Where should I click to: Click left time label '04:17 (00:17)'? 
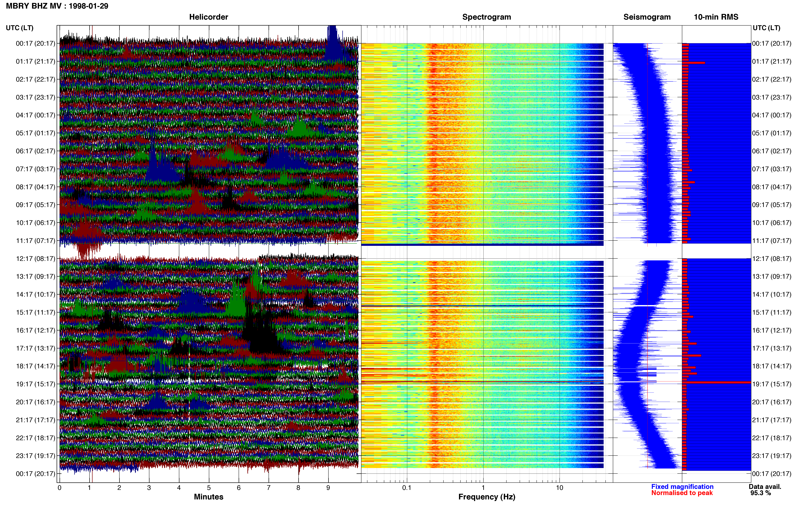point(36,115)
